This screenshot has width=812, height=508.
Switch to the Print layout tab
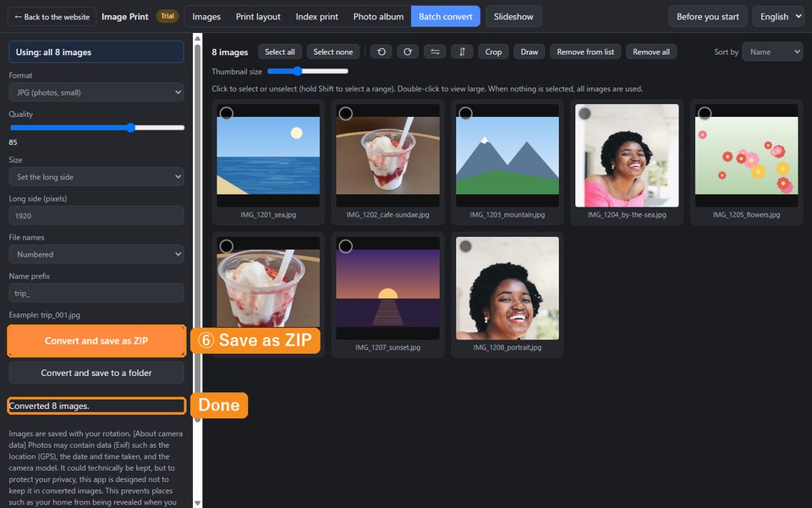pos(258,17)
